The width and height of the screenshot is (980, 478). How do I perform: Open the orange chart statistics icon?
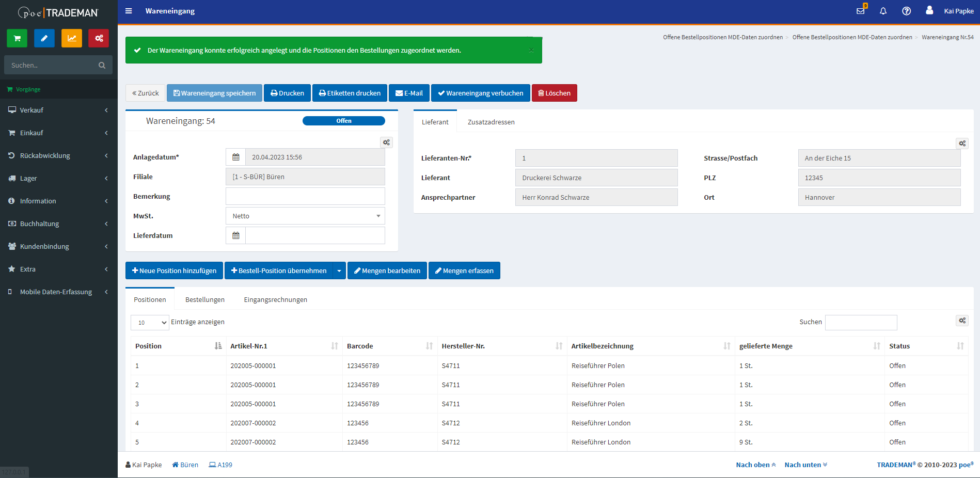click(x=72, y=38)
